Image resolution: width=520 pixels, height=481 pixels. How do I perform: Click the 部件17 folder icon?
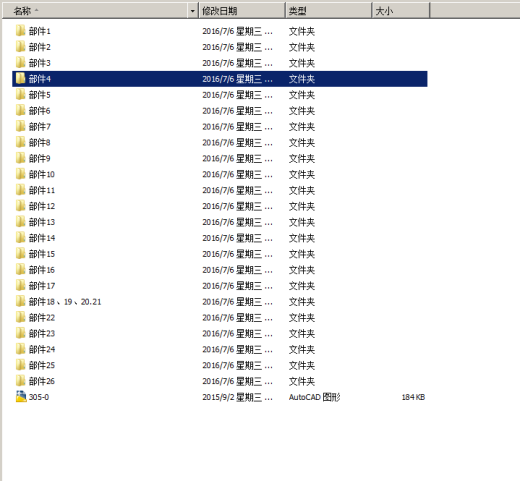coord(20,285)
